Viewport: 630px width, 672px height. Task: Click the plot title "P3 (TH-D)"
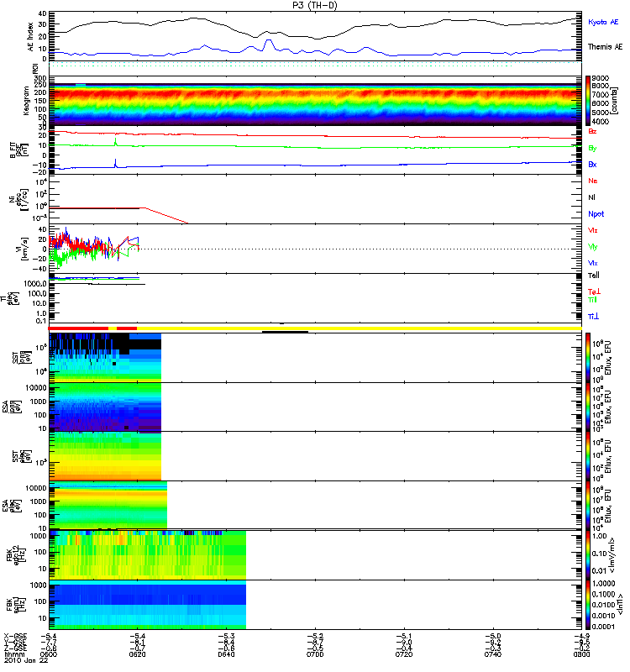coord(314,5)
